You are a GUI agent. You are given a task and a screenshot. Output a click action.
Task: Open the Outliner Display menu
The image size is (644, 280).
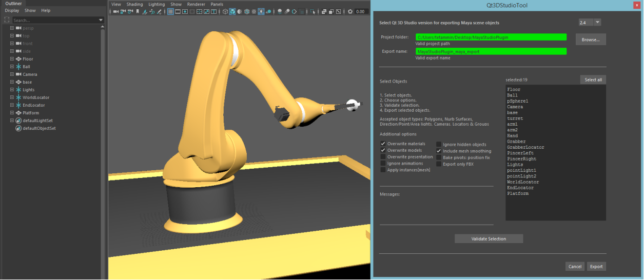[12, 10]
